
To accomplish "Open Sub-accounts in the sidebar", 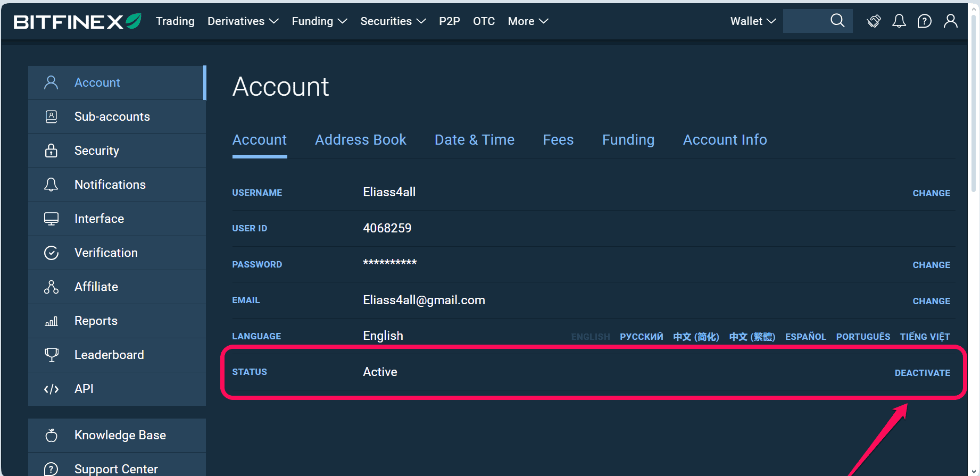I will (117, 116).
